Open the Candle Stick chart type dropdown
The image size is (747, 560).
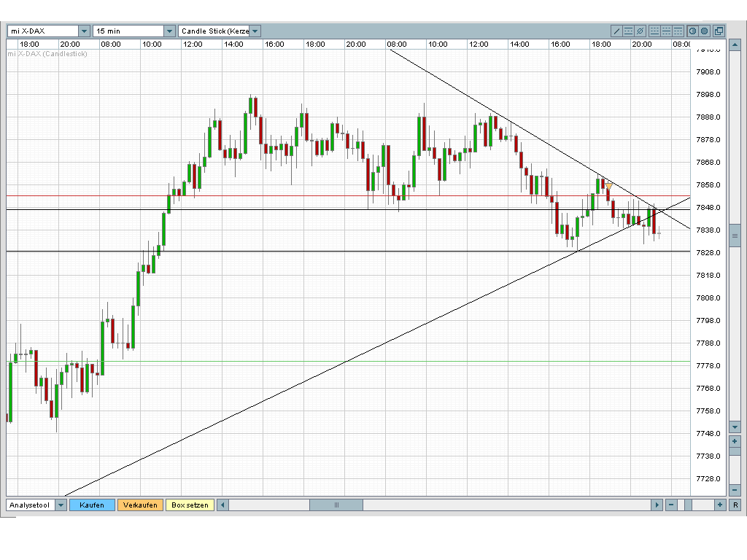(x=255, y=31)
